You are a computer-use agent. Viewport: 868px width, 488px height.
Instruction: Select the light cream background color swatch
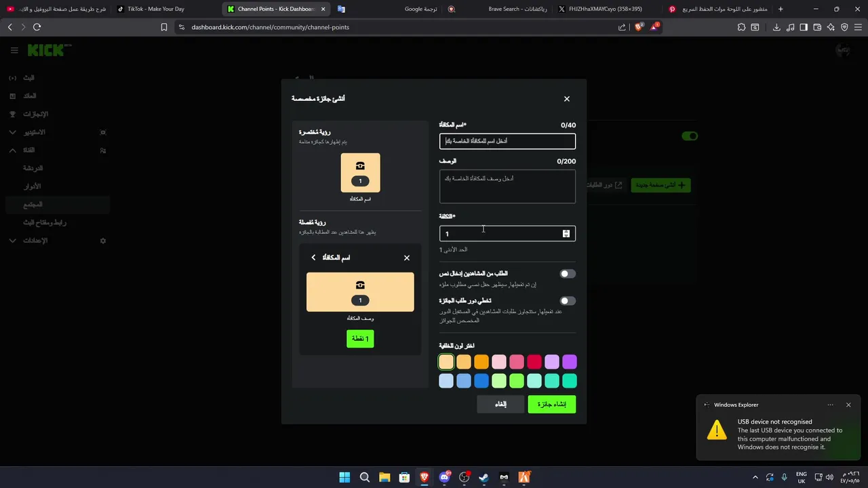pyautogui.click(x=446, y=362)
